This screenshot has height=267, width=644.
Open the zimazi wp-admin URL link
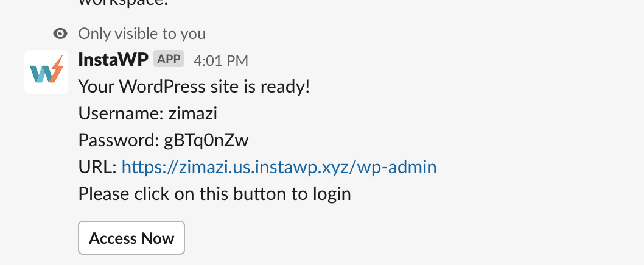point(279,167)
